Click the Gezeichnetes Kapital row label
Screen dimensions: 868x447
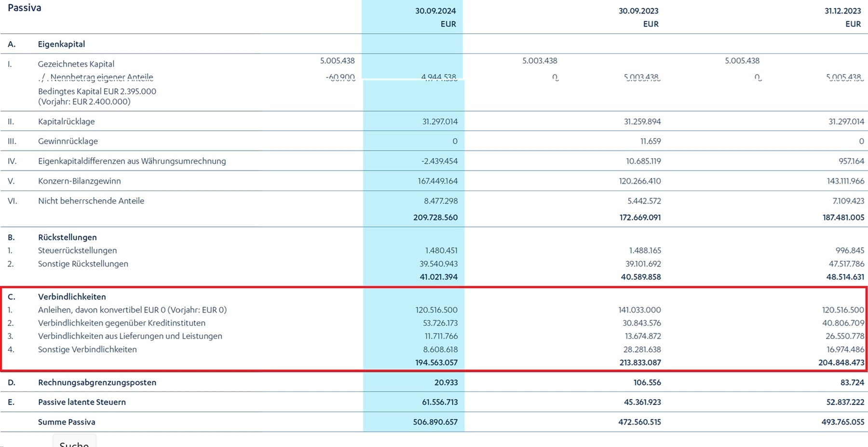76,64
